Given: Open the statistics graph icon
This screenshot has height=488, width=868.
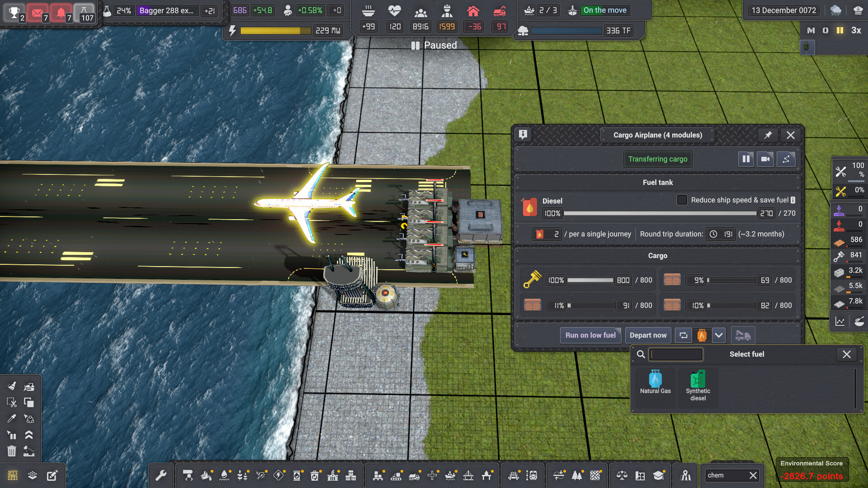Looking at the screenshot, I should 840,321.
